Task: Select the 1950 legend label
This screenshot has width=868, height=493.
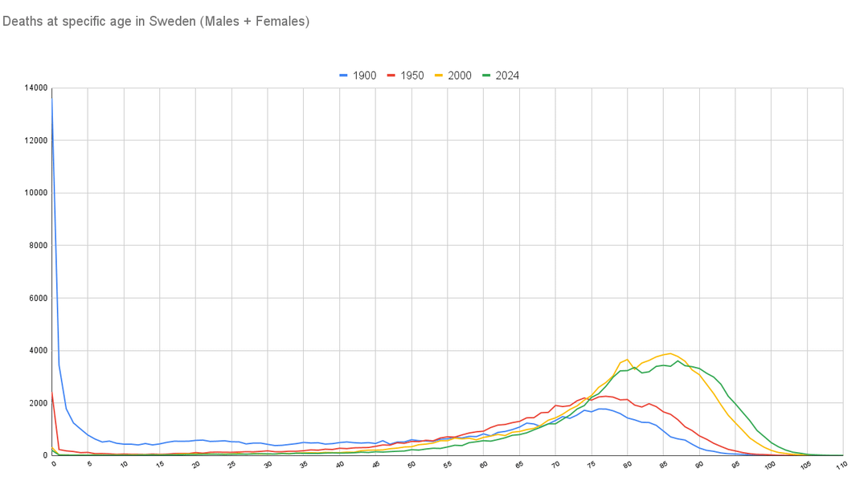Action: pos(411,75)
